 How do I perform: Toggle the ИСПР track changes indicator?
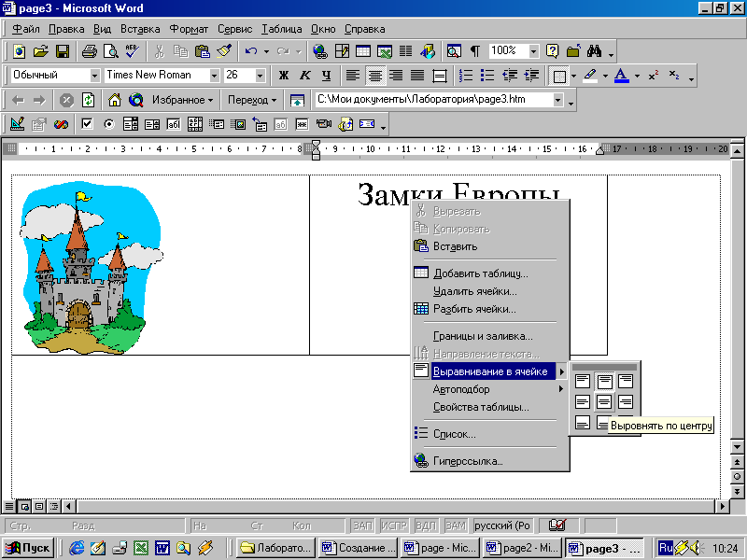tap(394, 525)
